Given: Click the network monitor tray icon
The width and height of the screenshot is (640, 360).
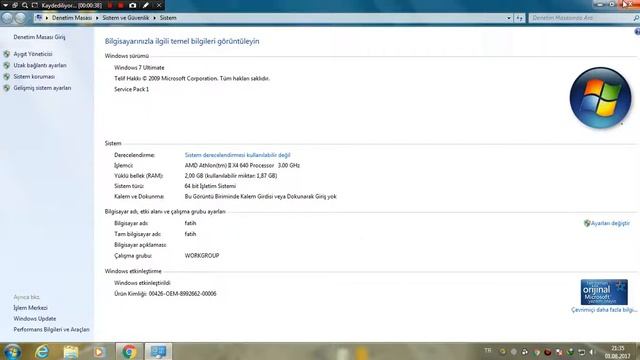Looking at the screenshot, I should (x=582, y=351).
